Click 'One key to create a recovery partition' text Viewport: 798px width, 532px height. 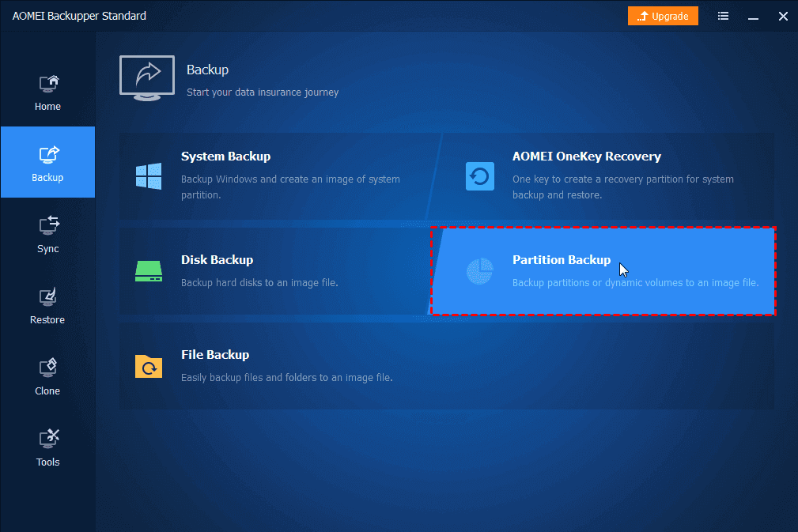pos(623,187)
